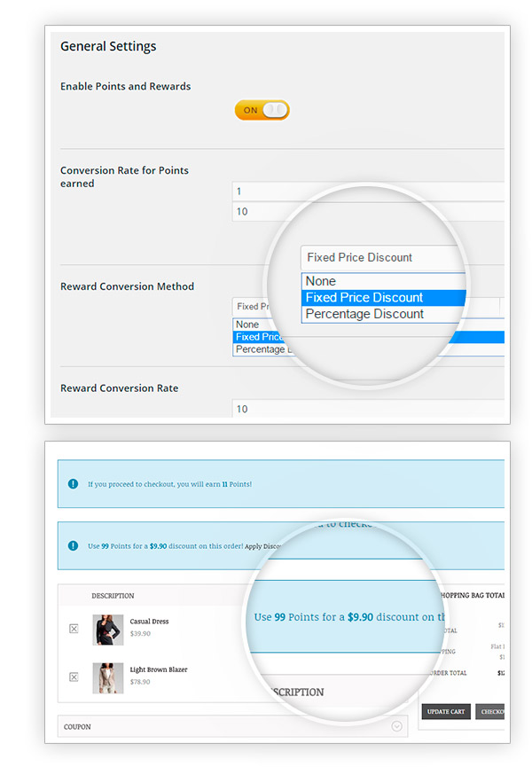The height and width of the screenshot is (767, 532).
Task: Click the Update Cart button
Action: tap(446, 712)
